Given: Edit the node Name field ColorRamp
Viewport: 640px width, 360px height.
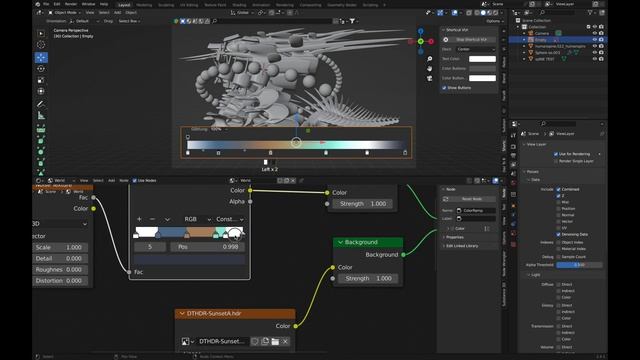Looking at the screenshot, I should 476,211.
